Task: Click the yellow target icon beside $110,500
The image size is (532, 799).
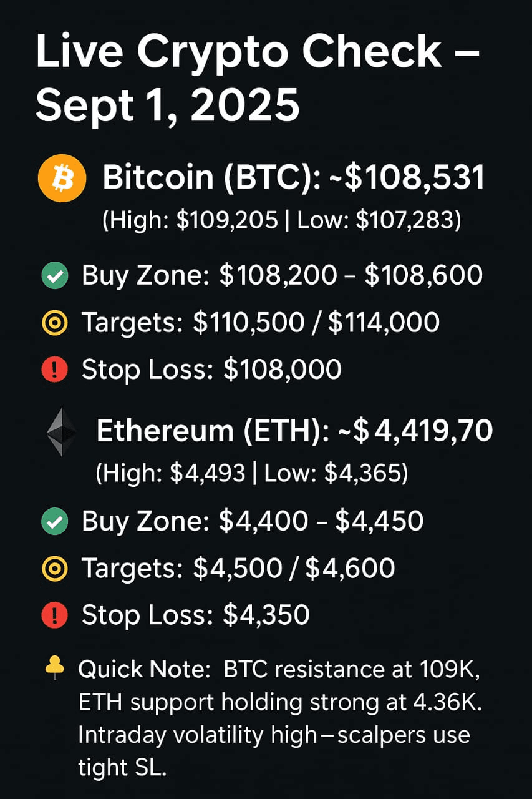Action: (x=54, y=323)
